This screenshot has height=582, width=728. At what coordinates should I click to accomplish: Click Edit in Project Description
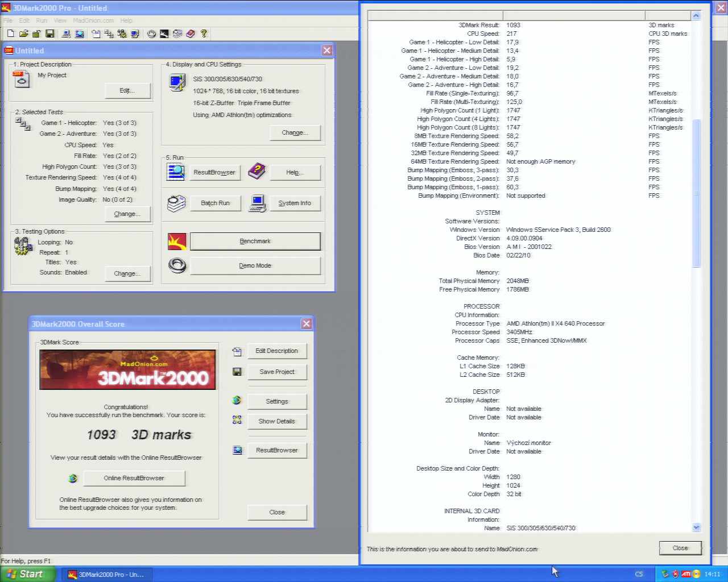pyautogui.click(x=127, y=90)
